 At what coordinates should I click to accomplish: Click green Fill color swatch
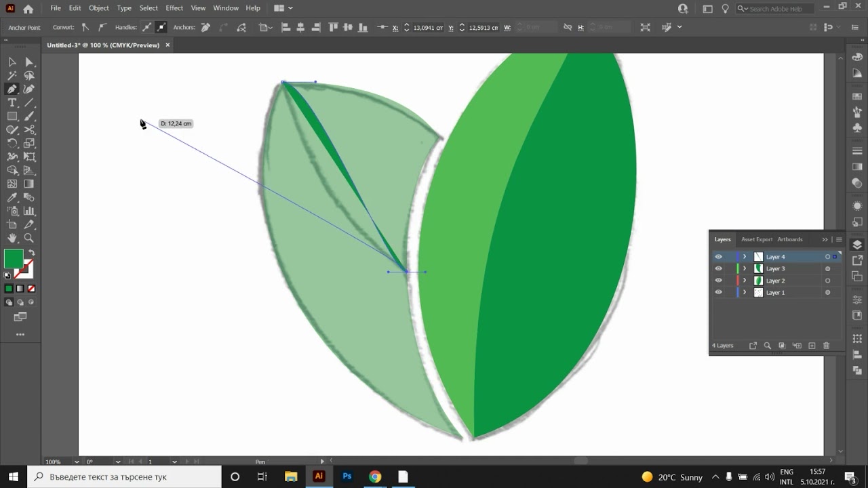coord(14,259)
